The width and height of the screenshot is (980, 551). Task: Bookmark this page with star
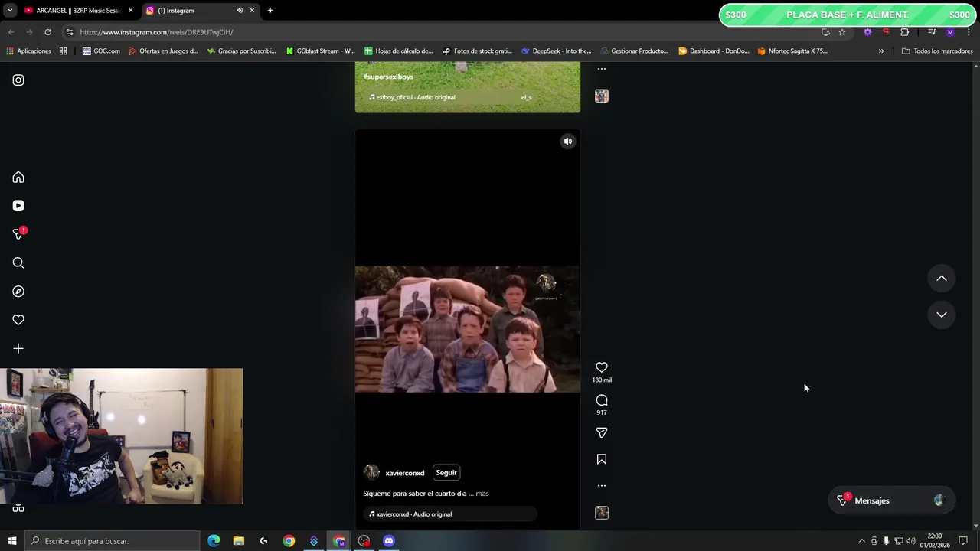[842, 32]
